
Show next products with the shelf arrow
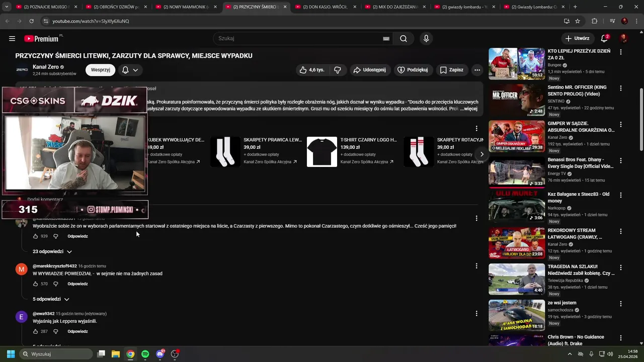(x=481, y=154)
